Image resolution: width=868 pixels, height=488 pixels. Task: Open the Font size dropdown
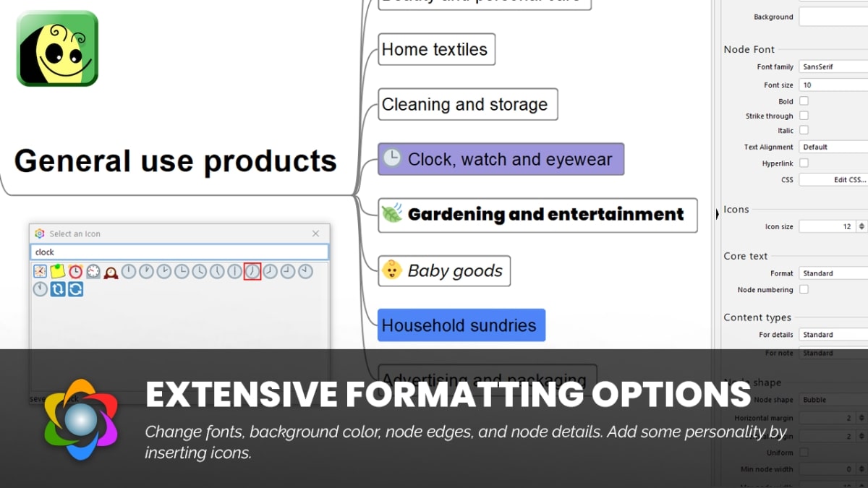pyautogui.click(x=833, y=85)
